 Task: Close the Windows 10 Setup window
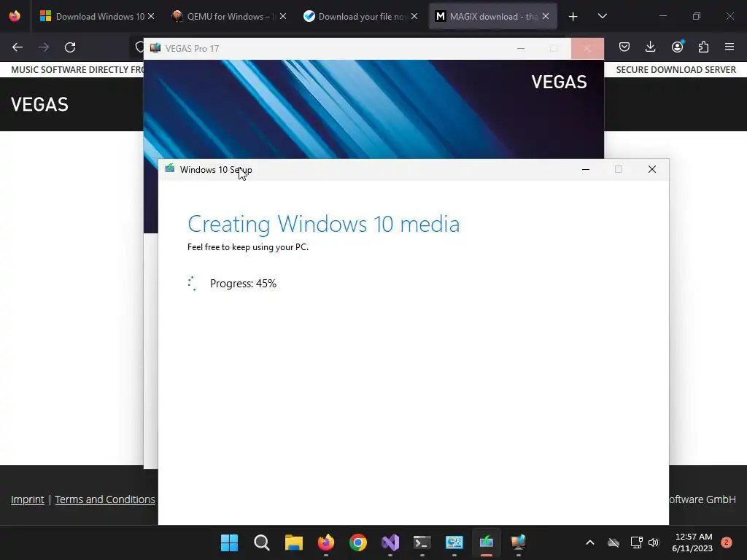pos(652,169)
